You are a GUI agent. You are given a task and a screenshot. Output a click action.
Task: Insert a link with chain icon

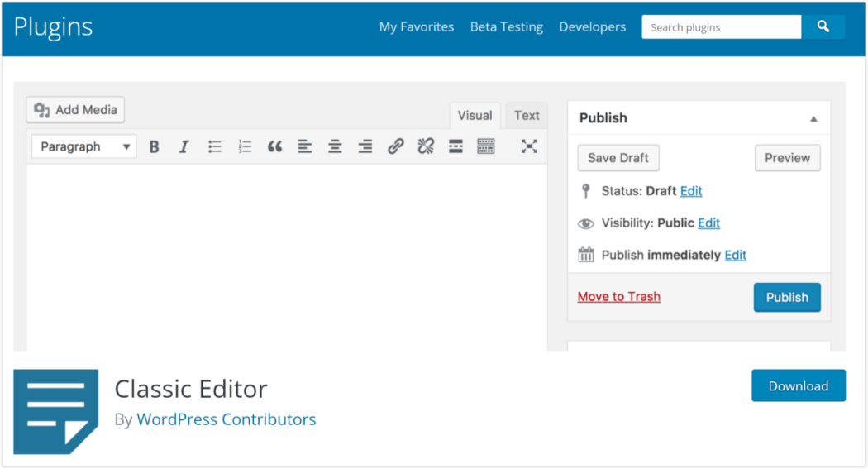pyautogui.click(x=395, y=146)
